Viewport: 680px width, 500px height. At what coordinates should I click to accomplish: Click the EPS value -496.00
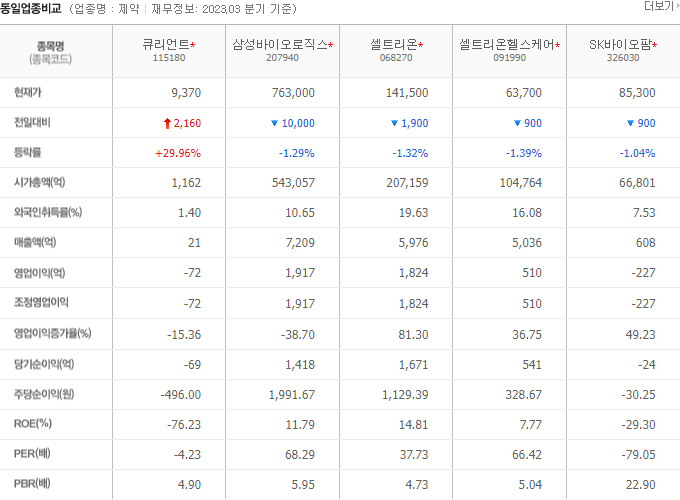(x=181, y=395)
